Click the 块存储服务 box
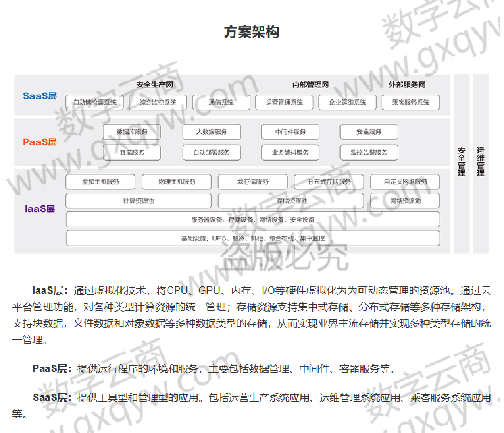The height and width of the screenshot is (433, 504). point(253,182)
